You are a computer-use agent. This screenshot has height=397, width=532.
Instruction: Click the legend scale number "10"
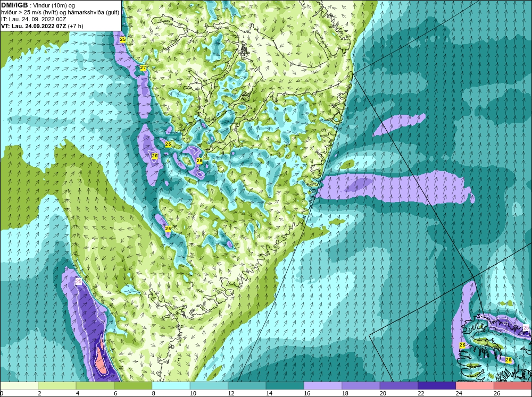(193, 393)
